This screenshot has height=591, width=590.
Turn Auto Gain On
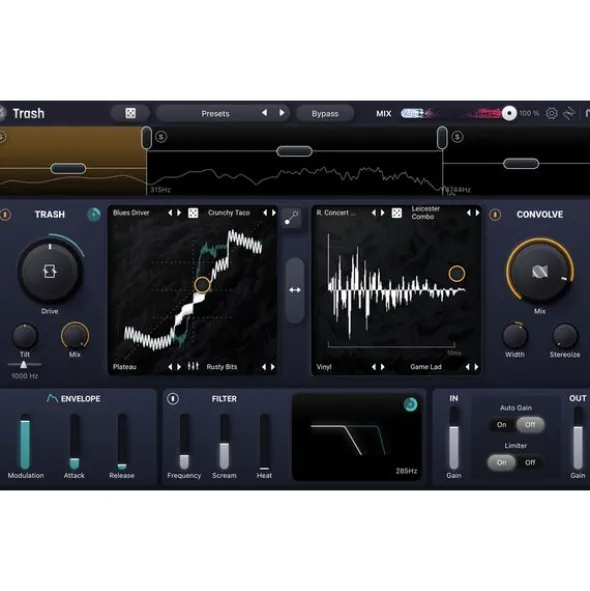click(501, 424)
